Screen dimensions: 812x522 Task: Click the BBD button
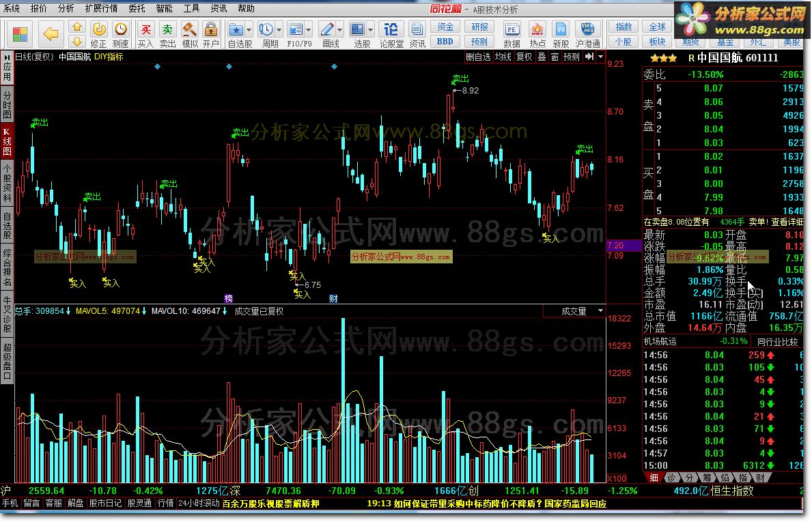[445, 42]
